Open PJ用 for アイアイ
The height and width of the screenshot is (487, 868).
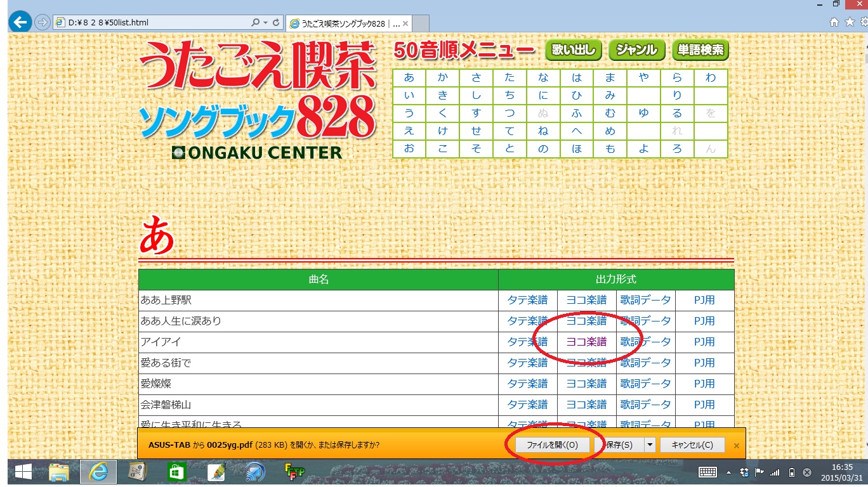click(x=704, y=342)
